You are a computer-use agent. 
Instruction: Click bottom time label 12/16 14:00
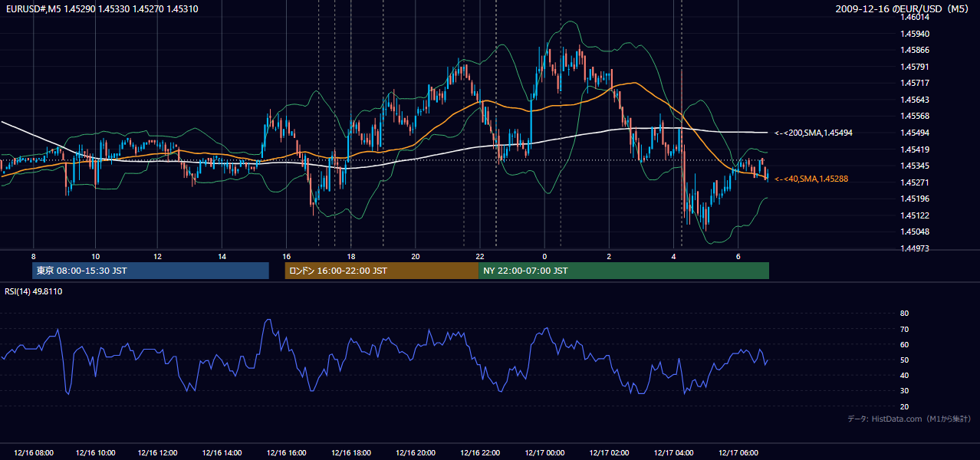coord(222,453)
